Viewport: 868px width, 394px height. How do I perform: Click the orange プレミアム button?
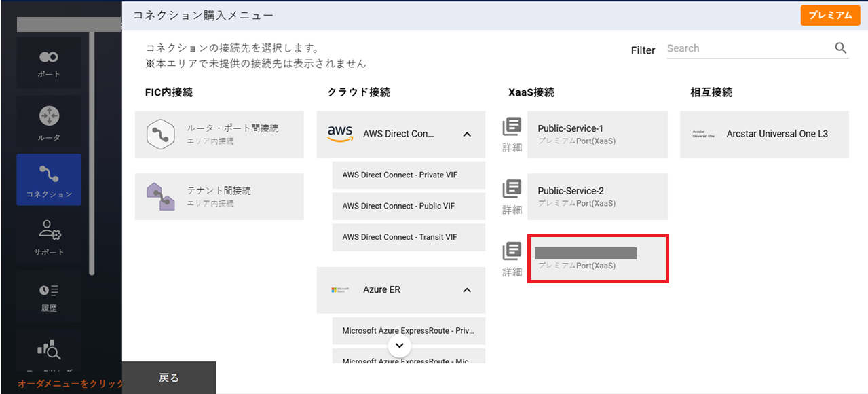pos(830,15)
